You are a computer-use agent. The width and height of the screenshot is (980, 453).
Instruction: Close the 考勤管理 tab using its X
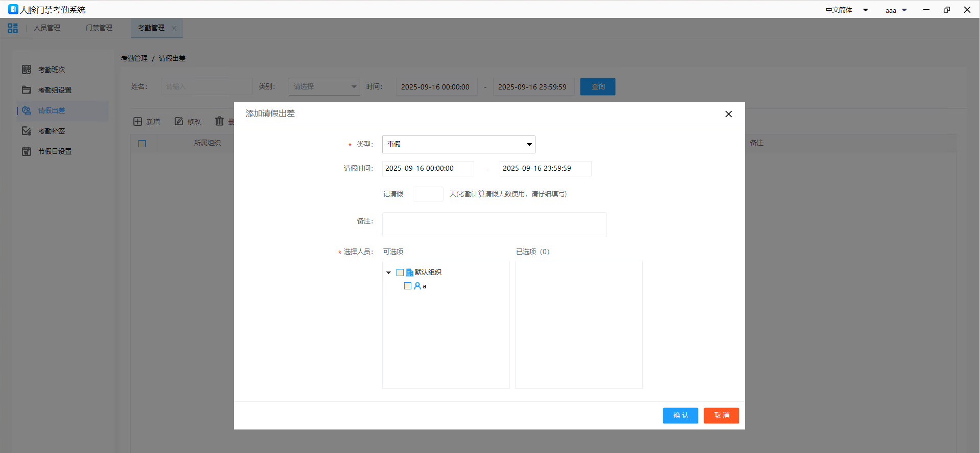pos(174,29)
